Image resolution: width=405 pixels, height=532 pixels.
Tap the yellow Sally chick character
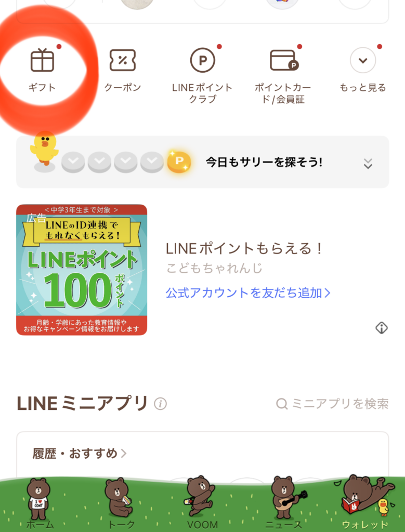tap(44, 149)
